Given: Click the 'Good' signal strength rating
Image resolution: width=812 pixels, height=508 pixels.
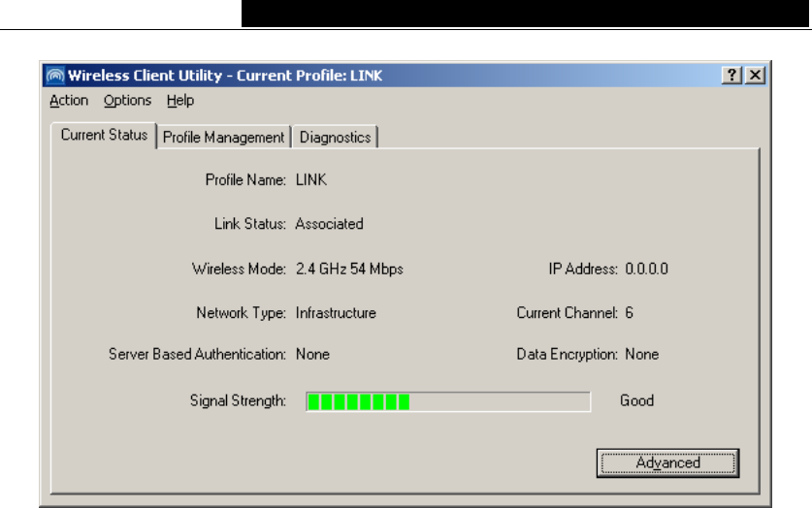Looking at the screenshot, I should click(637, 401).
